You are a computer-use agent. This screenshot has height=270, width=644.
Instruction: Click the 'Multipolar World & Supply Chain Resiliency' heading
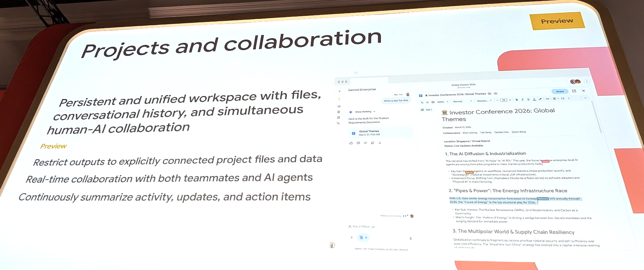click(514, 232)
